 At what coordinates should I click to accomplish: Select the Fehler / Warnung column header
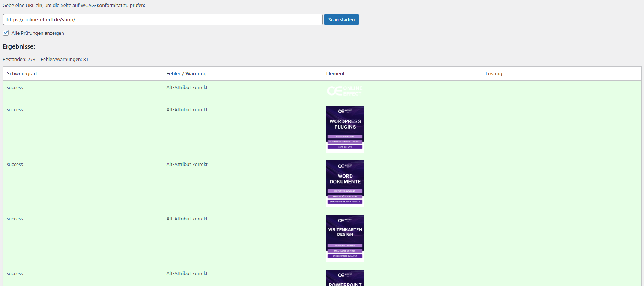186,74
